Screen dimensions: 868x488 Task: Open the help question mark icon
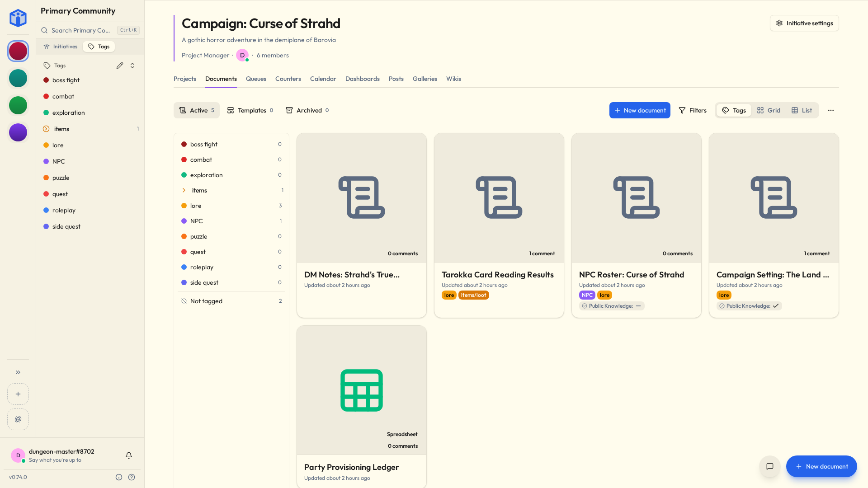click(x=132, y=477)
